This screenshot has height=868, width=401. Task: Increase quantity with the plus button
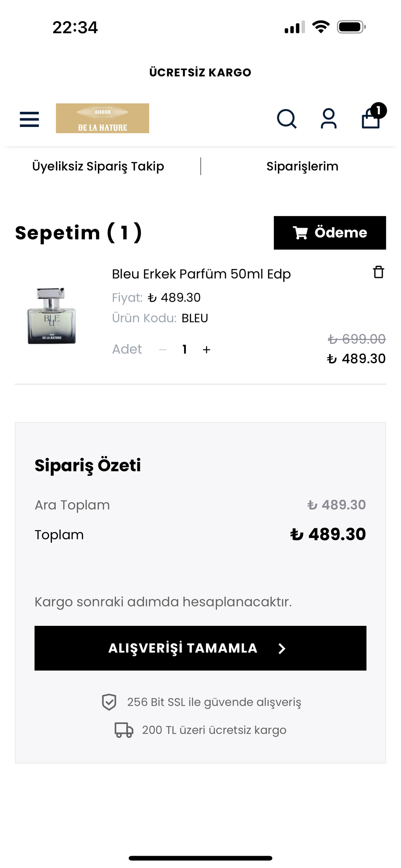click(207, 350)
